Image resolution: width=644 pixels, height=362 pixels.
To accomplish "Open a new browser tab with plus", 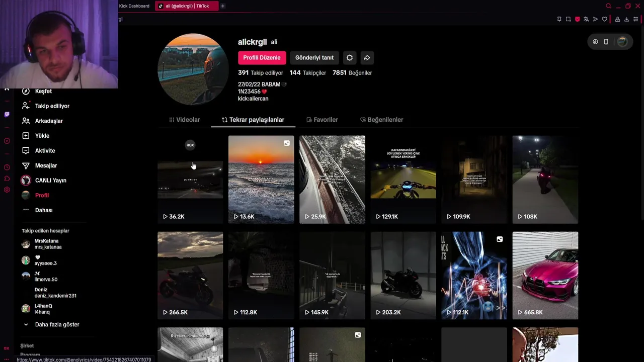I will click(x=222, y=6).
